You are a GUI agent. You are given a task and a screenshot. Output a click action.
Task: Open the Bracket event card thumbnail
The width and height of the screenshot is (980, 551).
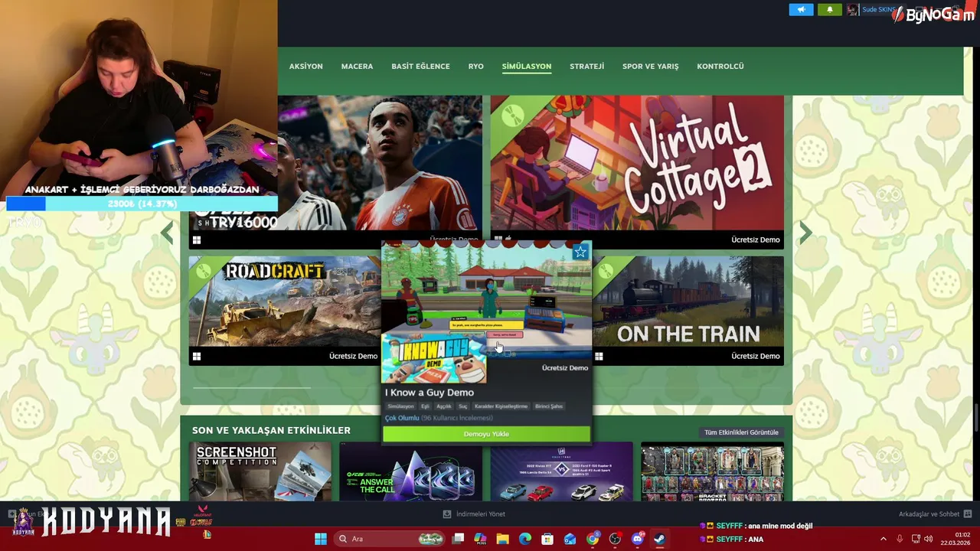coord(712,471)
